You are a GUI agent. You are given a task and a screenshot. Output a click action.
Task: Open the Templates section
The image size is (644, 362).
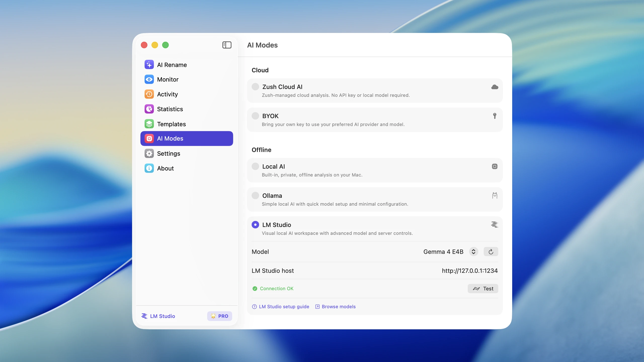point(187,124)
